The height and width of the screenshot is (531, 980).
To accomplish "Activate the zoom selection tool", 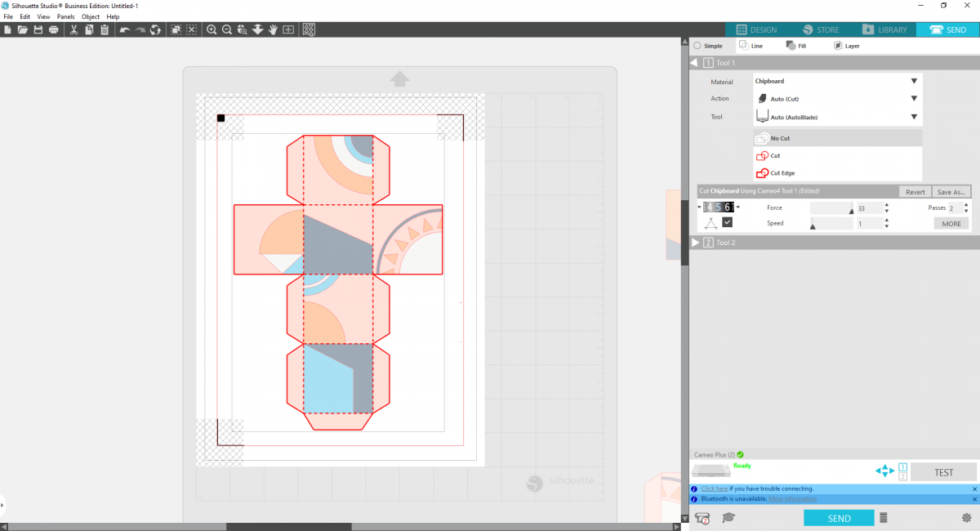I will (243, 29).
